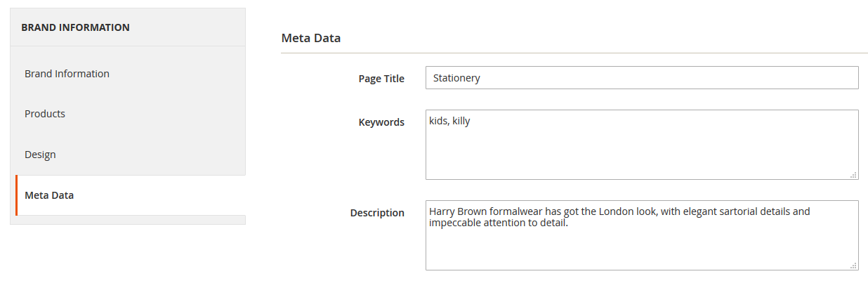The width and height of the screenshot is (868, 281).
Task: Click the word 'killy' in Keywords
Action: tap(461, 121)
